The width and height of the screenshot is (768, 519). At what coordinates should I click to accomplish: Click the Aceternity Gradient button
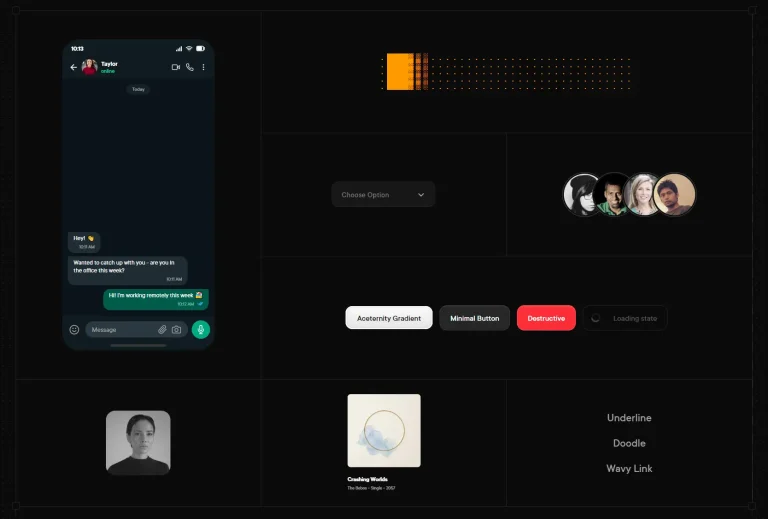[x=389, y=318]
